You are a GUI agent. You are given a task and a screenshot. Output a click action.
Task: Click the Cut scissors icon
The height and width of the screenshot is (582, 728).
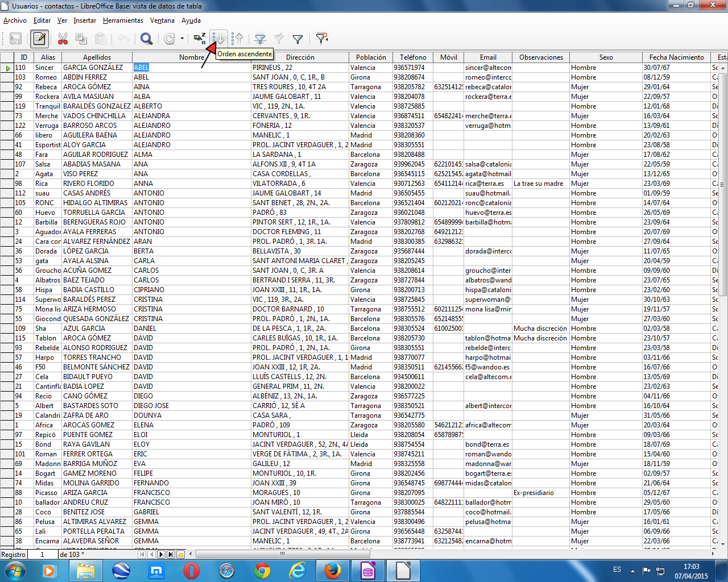63,39
